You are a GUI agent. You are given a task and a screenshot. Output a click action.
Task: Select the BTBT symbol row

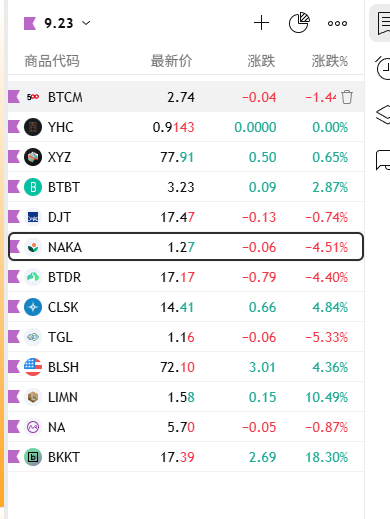pos(186,187)
